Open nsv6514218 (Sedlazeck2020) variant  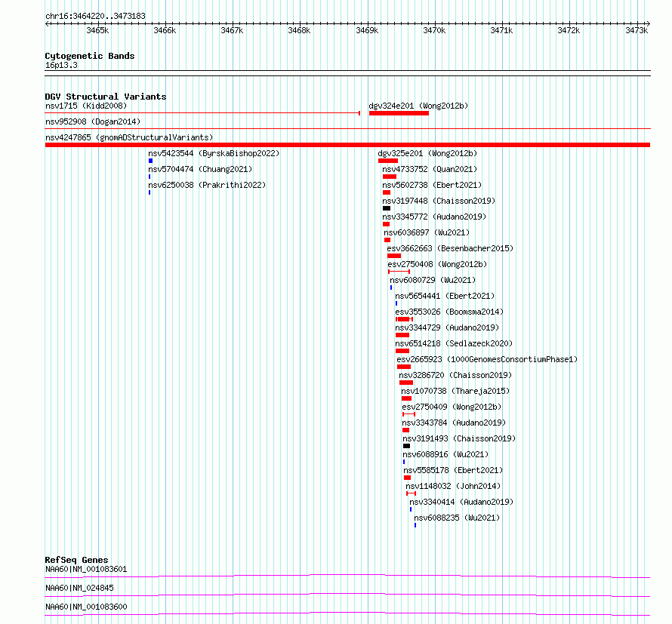click(454, 343)
